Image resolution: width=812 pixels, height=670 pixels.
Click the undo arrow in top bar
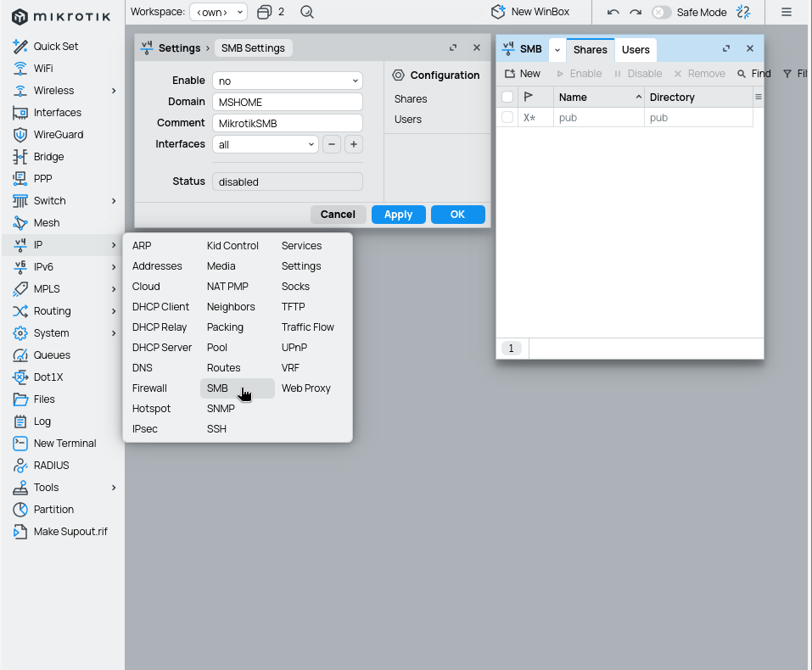tap(613, 12)
